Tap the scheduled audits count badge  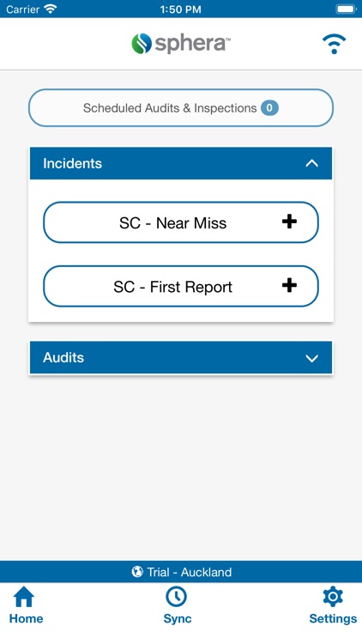(x=269, y=108)
